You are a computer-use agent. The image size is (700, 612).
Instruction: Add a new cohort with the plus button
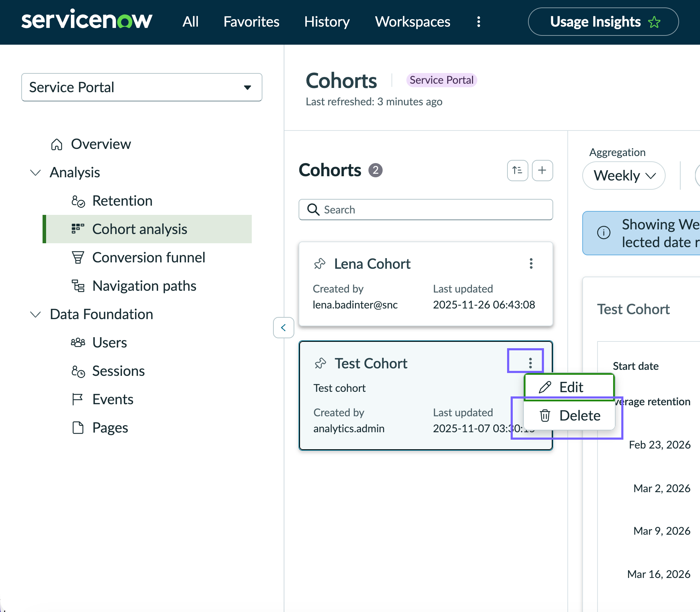(x=542, y=171)
